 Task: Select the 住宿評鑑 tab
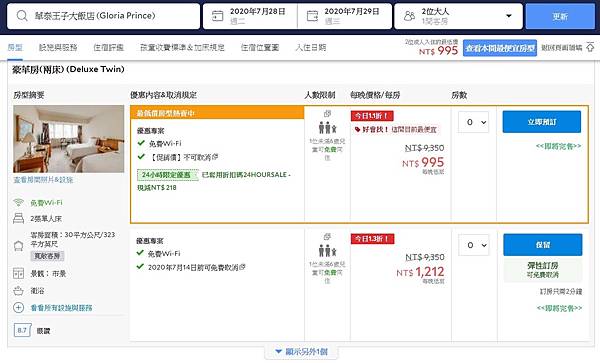[109, 47]
